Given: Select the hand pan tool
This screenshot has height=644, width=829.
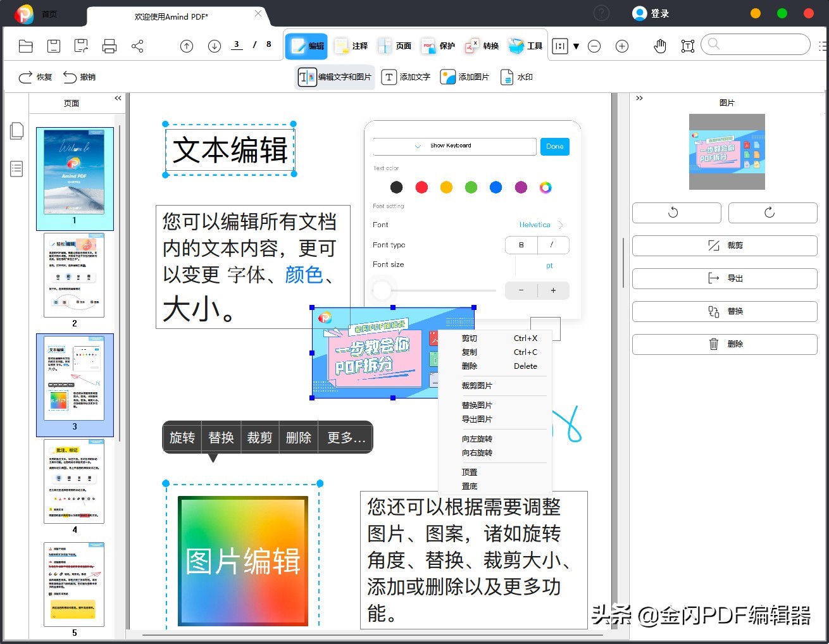Looking at the screenshot, I should (x=660, y=46).
